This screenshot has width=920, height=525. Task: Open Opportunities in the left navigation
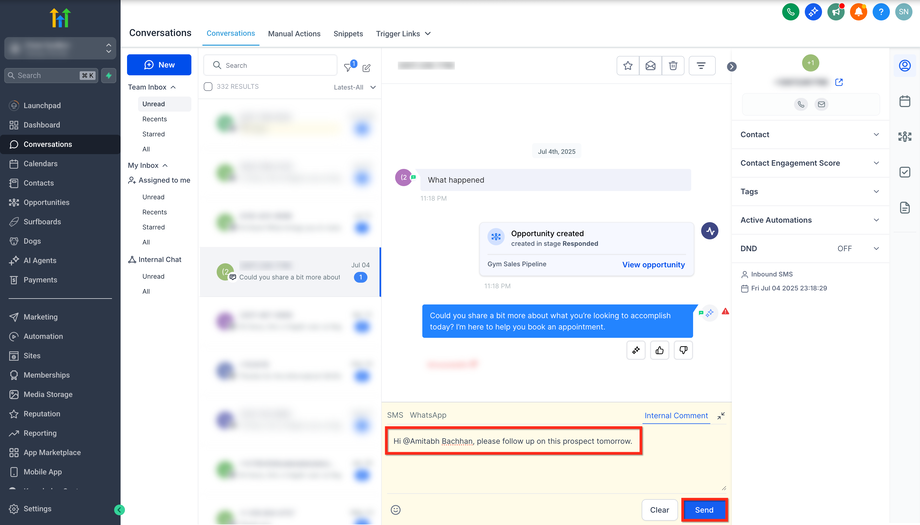click(x=46, y=202)
